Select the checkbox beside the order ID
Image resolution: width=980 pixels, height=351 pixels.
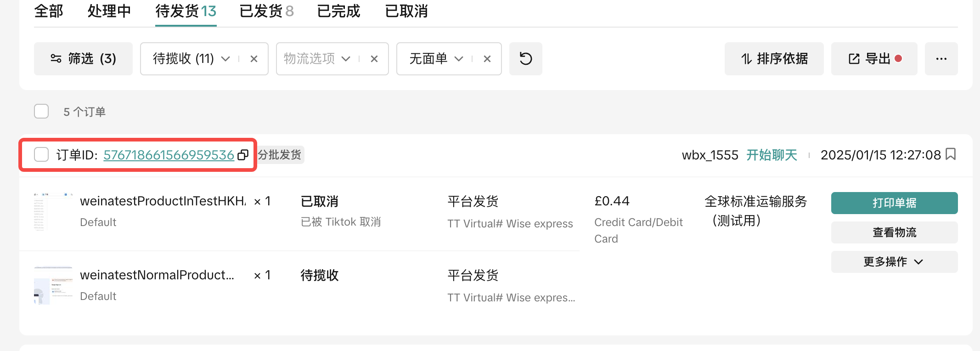coord(41,155)
